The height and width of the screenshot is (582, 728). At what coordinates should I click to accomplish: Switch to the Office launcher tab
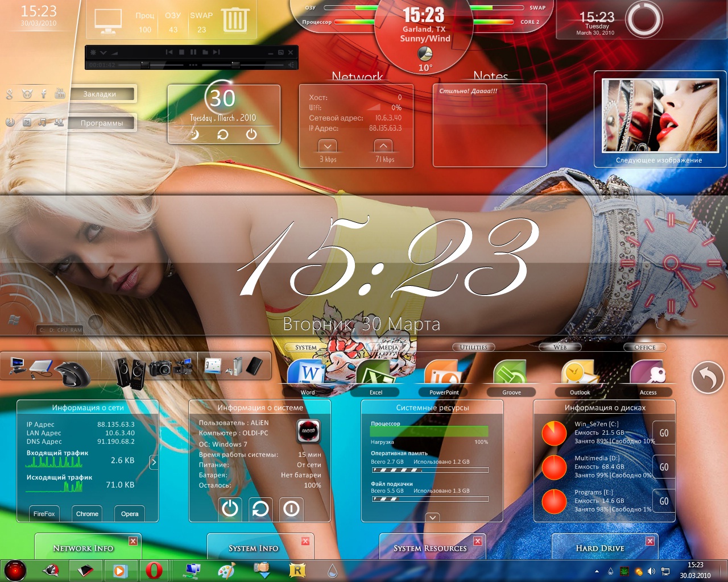coord(645,347)
